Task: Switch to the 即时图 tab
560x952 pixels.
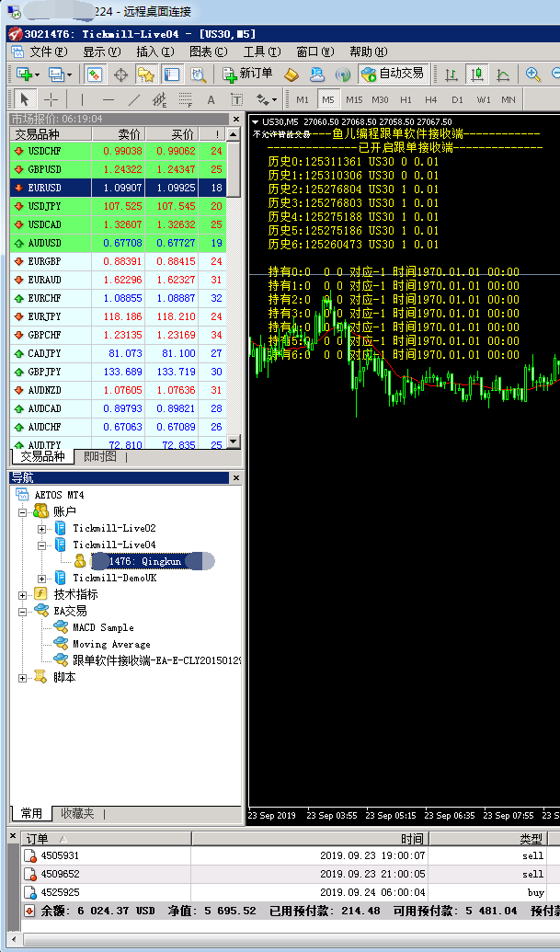Action: [101, 456]
